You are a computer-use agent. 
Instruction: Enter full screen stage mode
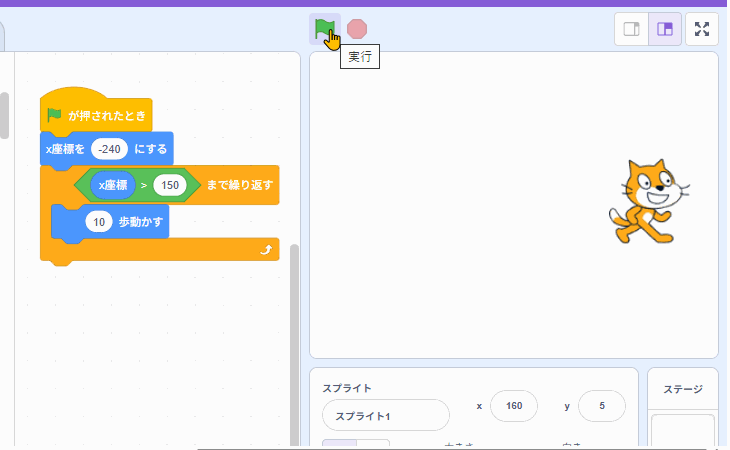point(702,29)
